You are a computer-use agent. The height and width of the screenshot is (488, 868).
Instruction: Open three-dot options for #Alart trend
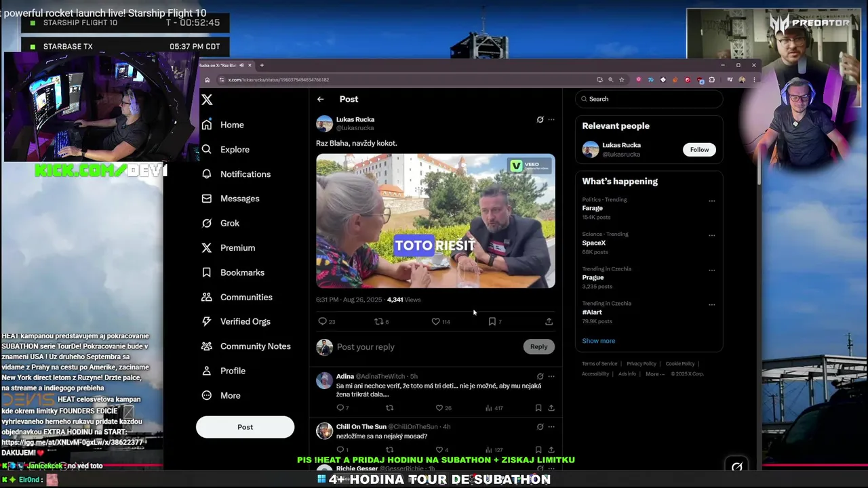pyautogui.click(x=711, y=304)
